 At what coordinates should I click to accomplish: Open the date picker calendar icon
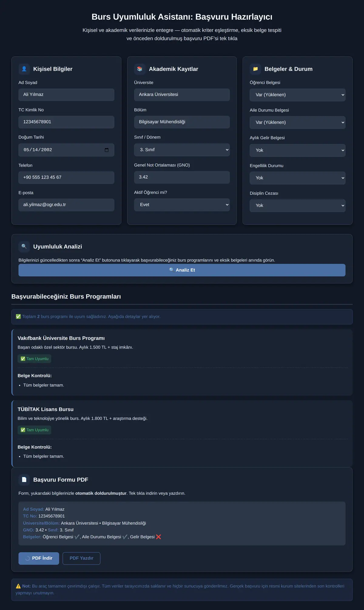[x=106, y=150]
